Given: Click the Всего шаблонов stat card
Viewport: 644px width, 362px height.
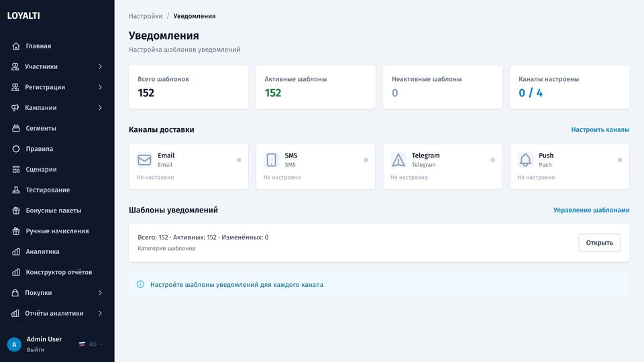Looking at the screenshot, I should 189,87.
